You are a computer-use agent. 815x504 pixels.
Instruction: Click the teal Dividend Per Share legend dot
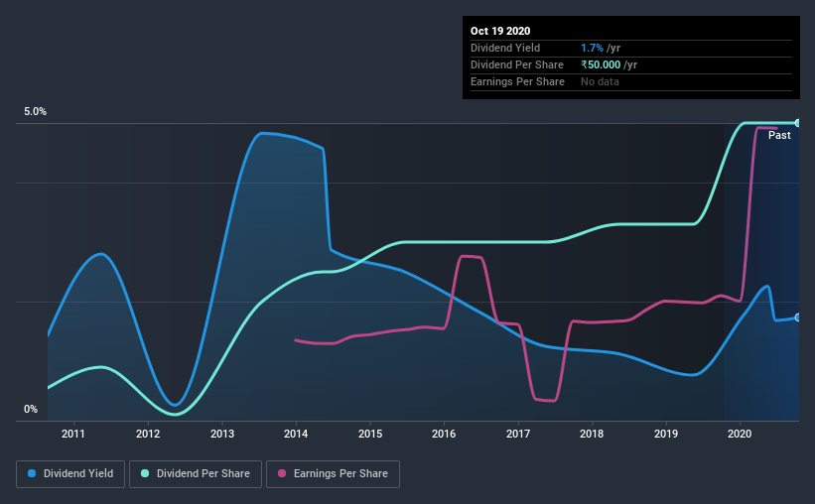(x=145, y=473)
